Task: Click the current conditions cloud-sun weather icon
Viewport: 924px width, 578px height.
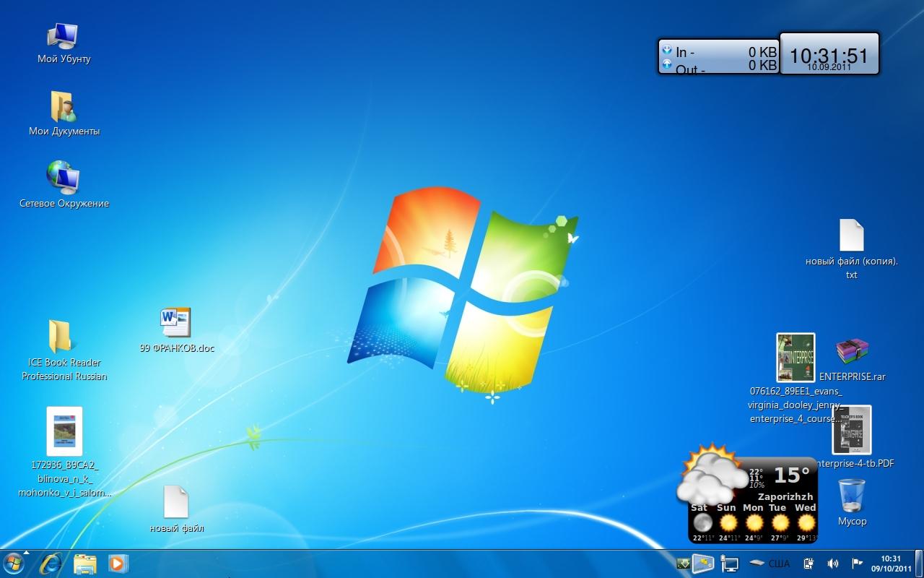Action: 711,475
